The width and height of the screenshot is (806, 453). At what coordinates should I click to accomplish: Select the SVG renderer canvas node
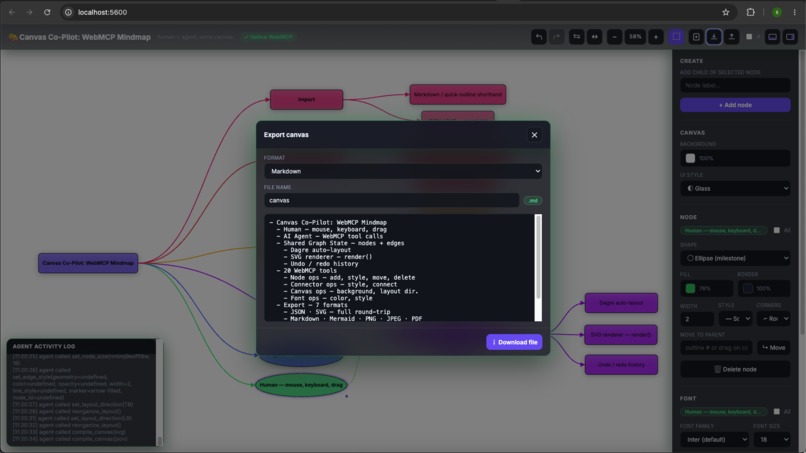click(621, 335)
